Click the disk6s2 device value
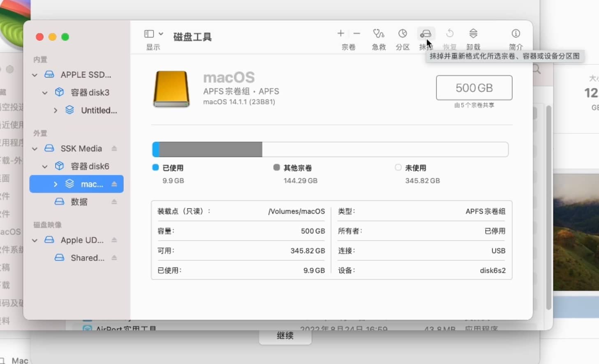Screen dimensions: 599x364 tap(493, 270)
